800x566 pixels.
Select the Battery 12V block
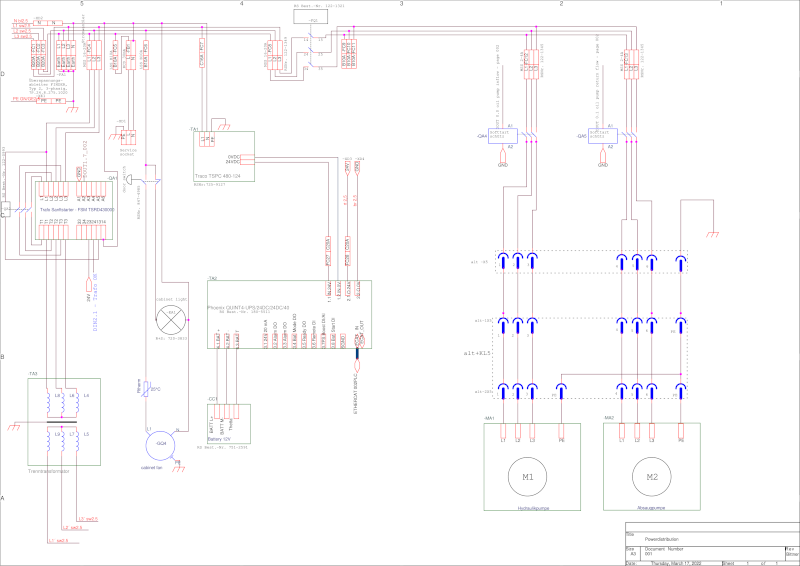[231, 422]
